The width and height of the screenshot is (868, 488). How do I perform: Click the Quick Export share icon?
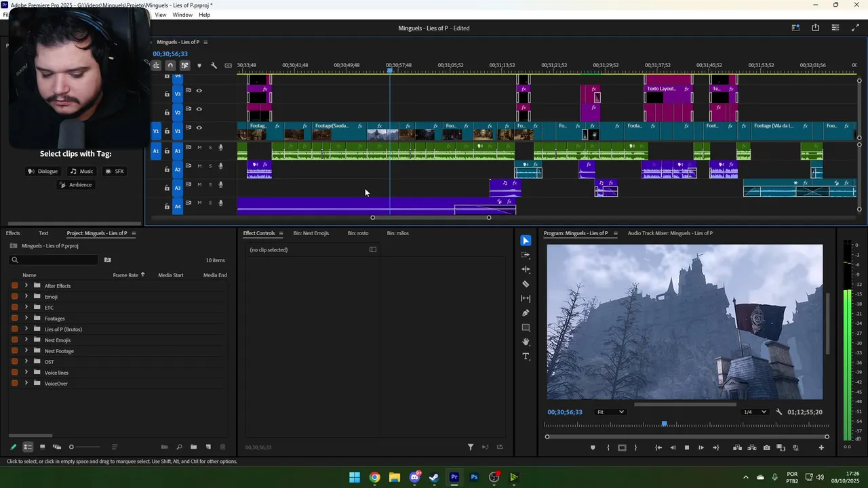click(x=815, y=28)
